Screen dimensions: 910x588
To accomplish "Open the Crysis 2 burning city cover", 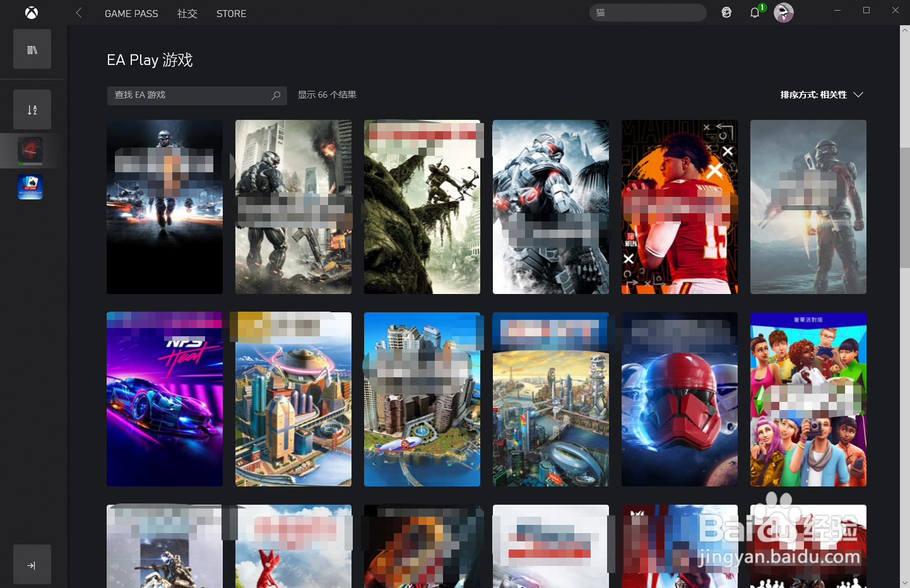I will point(293,207).
